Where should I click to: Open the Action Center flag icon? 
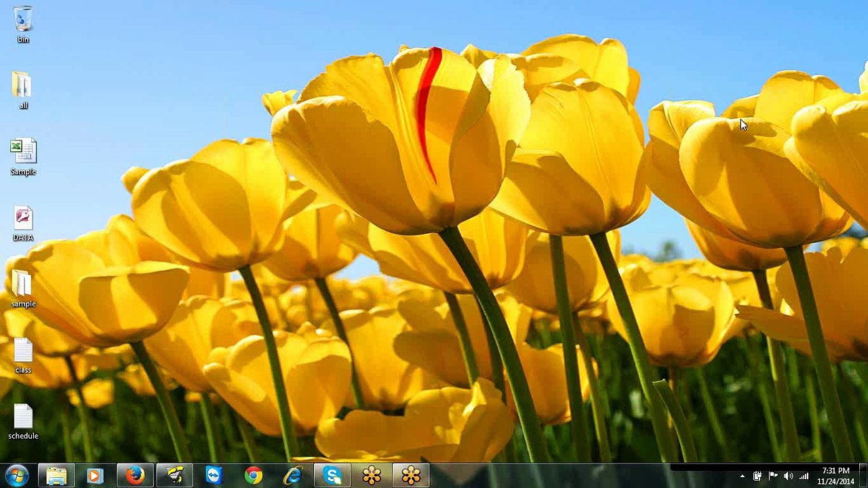point(773,476)
